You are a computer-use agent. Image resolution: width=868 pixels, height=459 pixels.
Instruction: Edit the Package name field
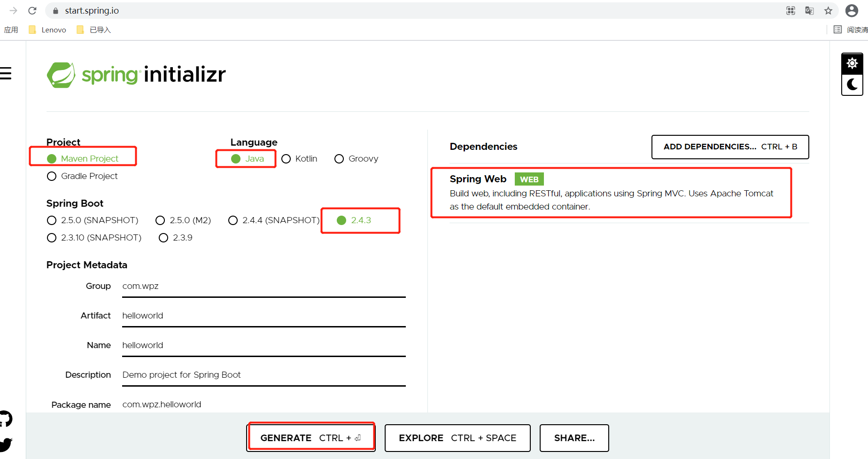click(x=264, y=405)
